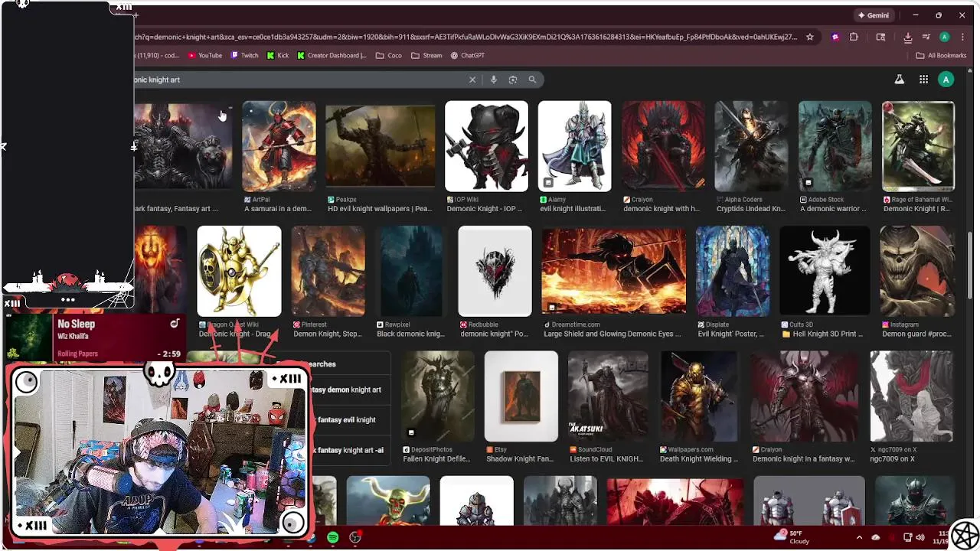The image size is (980, 551).
Task: Open search by image (Lens camera icon)
Action: coord(513,80)
